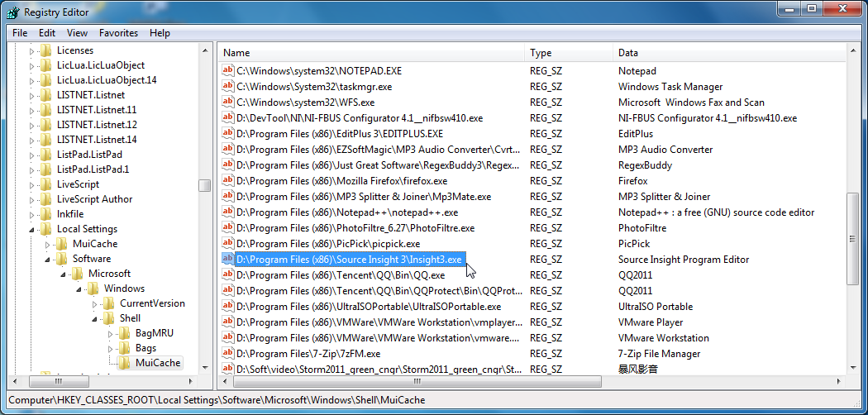Screen dimensions: 868x415
Task: Click the string icon of notepad++.exe value
Action: pos(227,212)
